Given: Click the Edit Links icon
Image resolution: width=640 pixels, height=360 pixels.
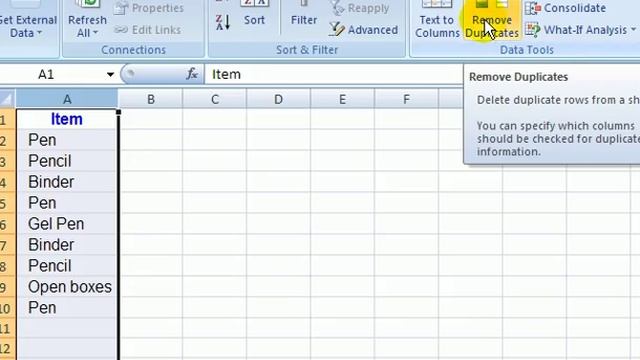Looking at the screenshot, I should coord(121,29).
